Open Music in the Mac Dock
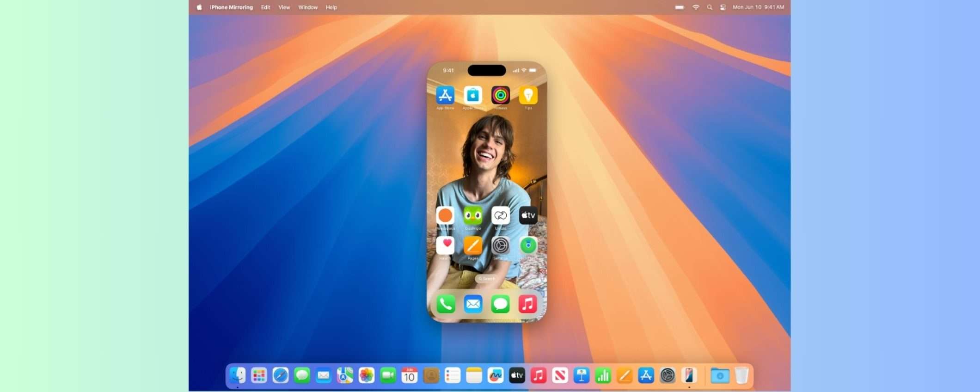This screenshot has height=392, width=980. 539,375
